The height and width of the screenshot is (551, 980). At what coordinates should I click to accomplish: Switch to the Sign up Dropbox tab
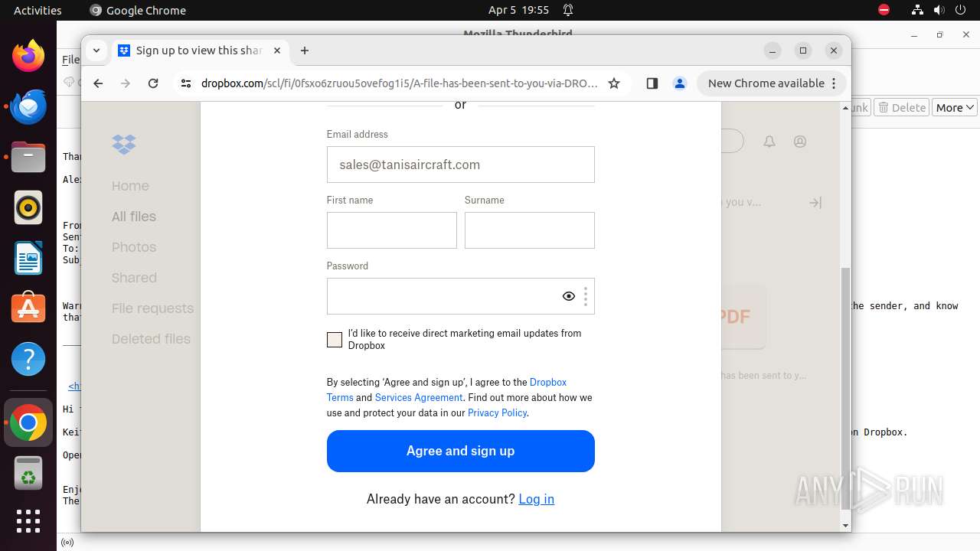pyautogui.click(x=201, y=51)
